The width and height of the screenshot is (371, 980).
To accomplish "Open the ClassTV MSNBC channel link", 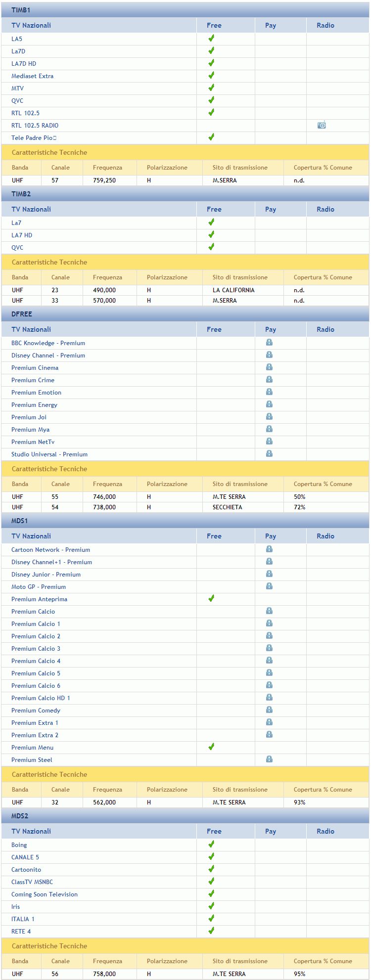I will tap(32, 882).
